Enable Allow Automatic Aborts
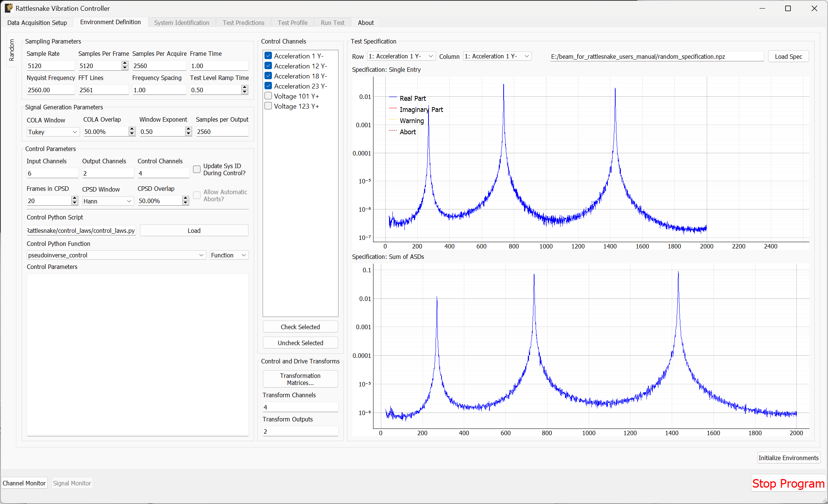The width and height of the screenshot is (828, 504). point(197,195)
